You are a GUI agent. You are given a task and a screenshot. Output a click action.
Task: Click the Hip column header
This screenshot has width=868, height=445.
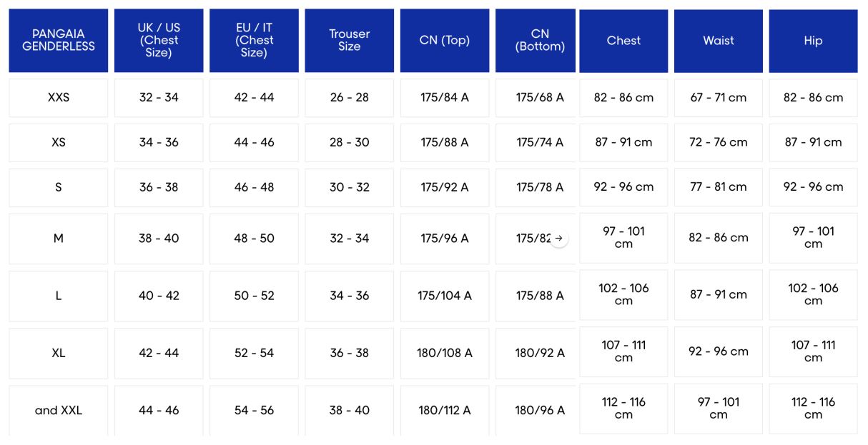point(813,41)
